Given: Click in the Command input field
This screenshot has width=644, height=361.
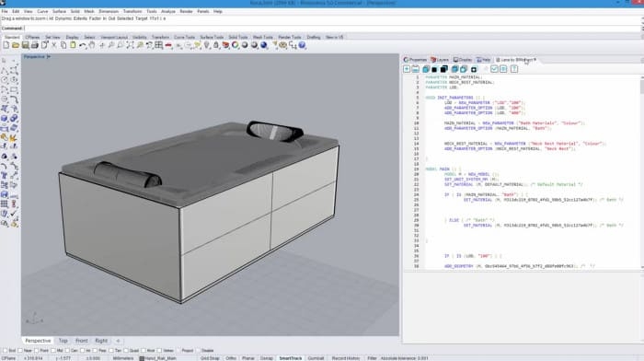Looking at the screenshot, I should [332, 29].
